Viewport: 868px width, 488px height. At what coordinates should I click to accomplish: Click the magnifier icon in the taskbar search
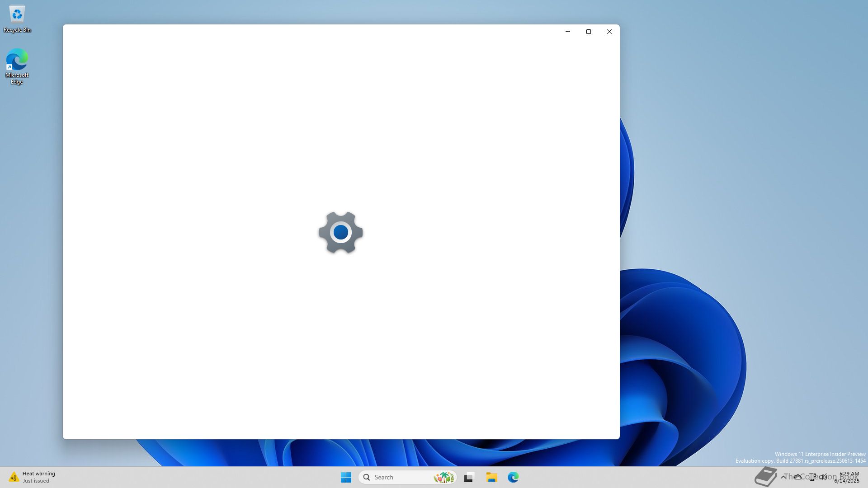coord(367,477)
